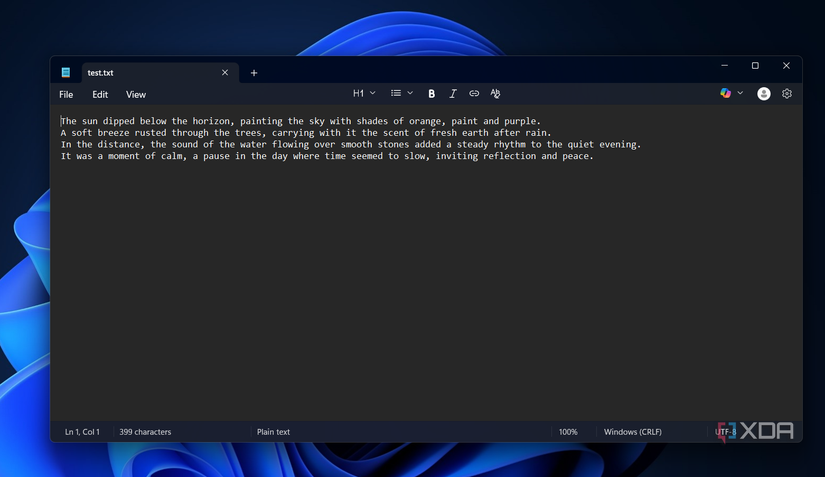Viewport: 825px width, 477px height.
Task: Toggle italic formatting
Action: tap(452, 94)
